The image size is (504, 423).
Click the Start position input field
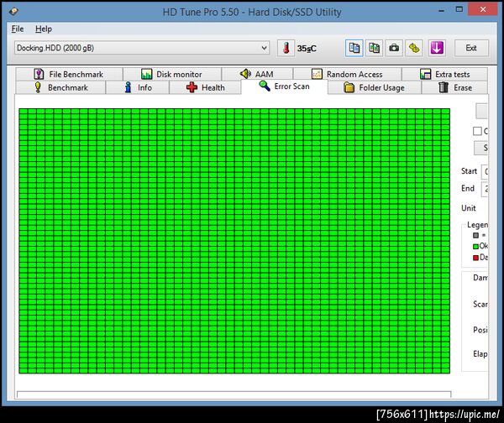click(x=485, y=171)
